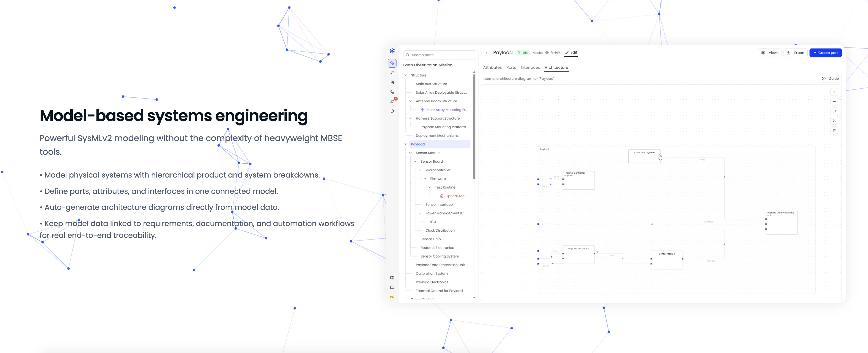This screenshot has width=868, height=353.
Task: Click the green Edit badge beside Payload title
Action: pyautogui.click(x=523, y=53)
